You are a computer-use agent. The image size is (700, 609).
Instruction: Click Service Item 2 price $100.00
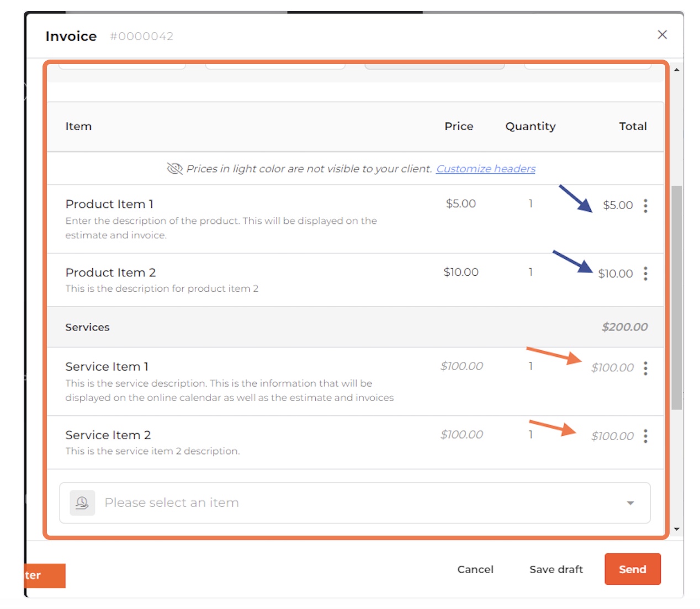(x=462, y=434)
